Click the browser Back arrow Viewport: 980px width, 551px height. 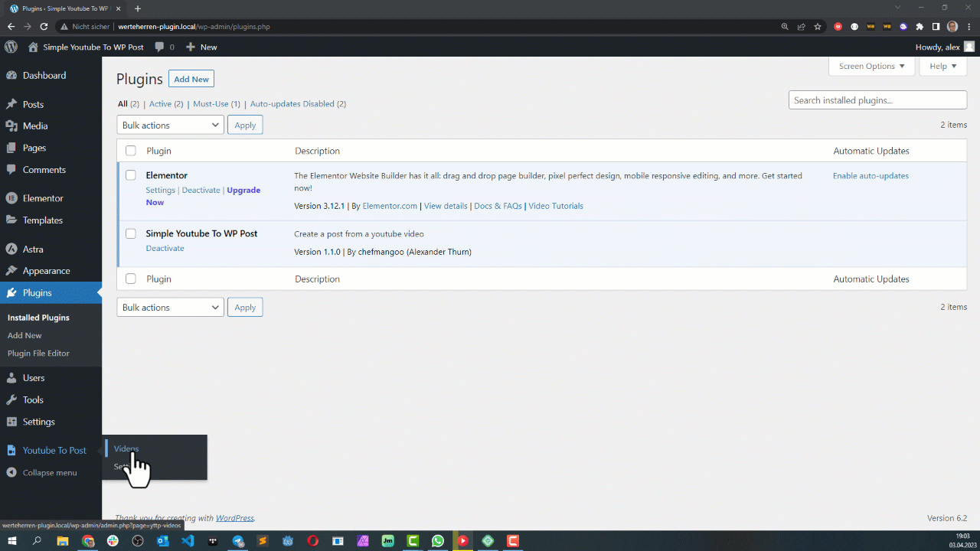(x=11, y=26)
